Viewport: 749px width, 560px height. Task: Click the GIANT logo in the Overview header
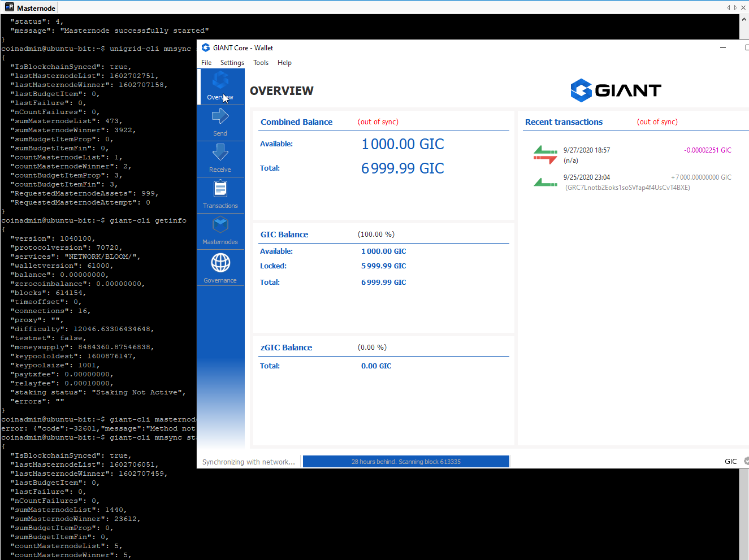coord(616,90)
